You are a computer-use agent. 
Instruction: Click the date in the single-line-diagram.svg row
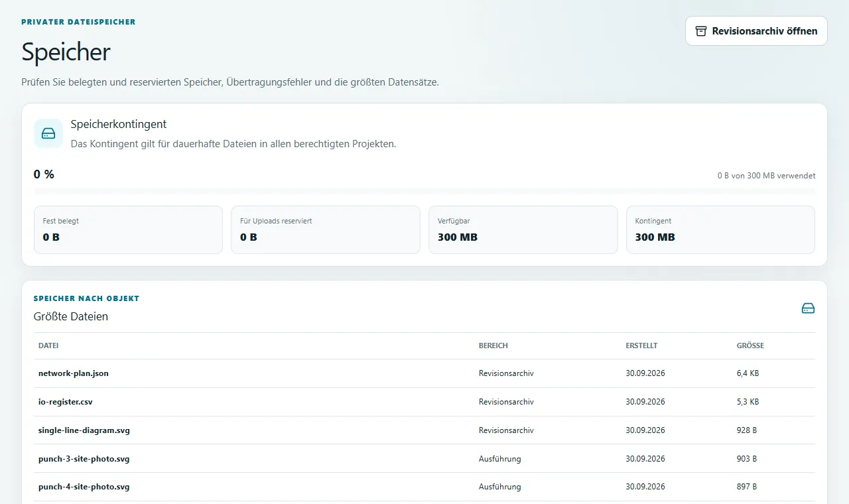645,430
